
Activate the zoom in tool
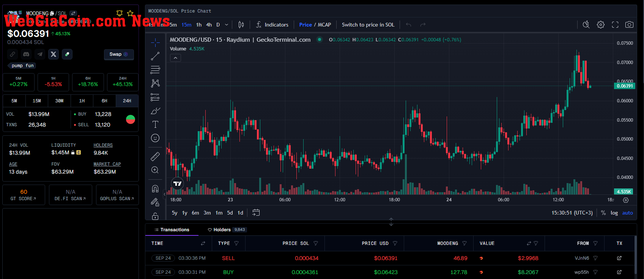tap(155, 170)
